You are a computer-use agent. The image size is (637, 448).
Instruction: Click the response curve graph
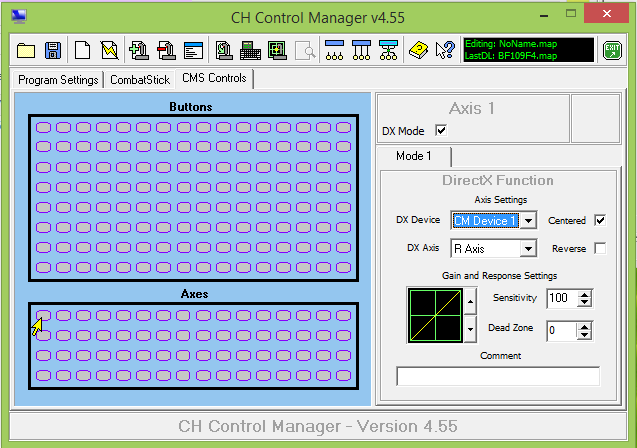point(435,316)
